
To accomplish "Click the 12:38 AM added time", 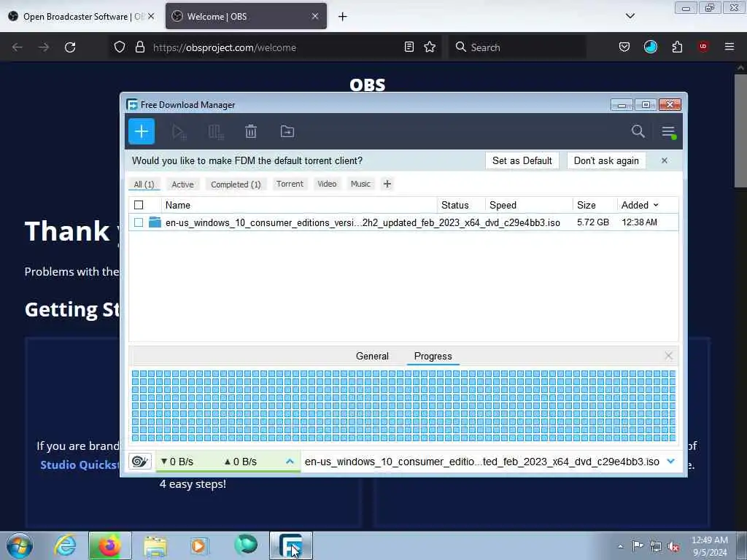I will tap(639, 222).
